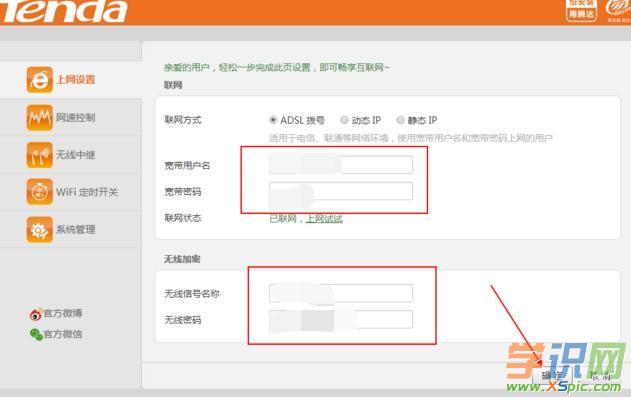Click the 取消 cancel button
The image size is (631, 397).
click(600, 376)
